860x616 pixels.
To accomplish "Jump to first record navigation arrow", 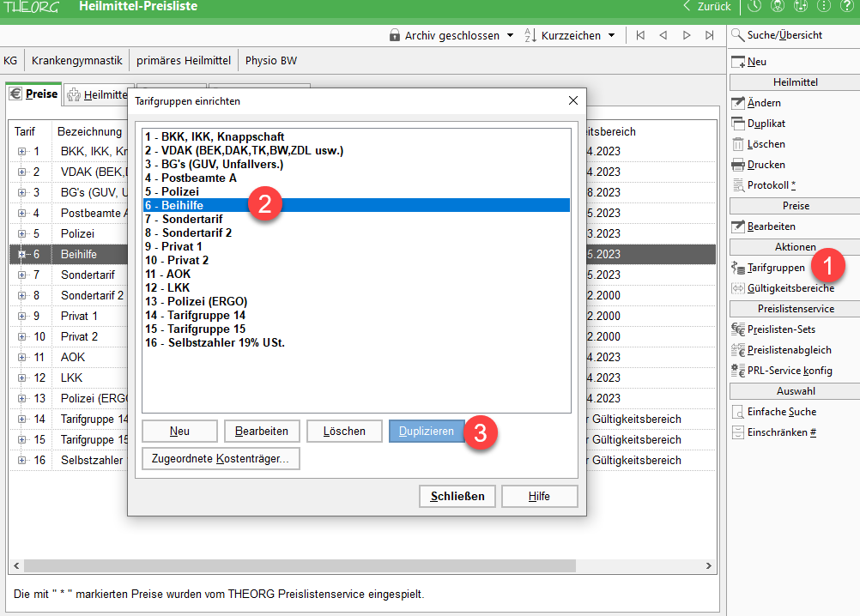I will pyautogui.click(x=640, y=35).
